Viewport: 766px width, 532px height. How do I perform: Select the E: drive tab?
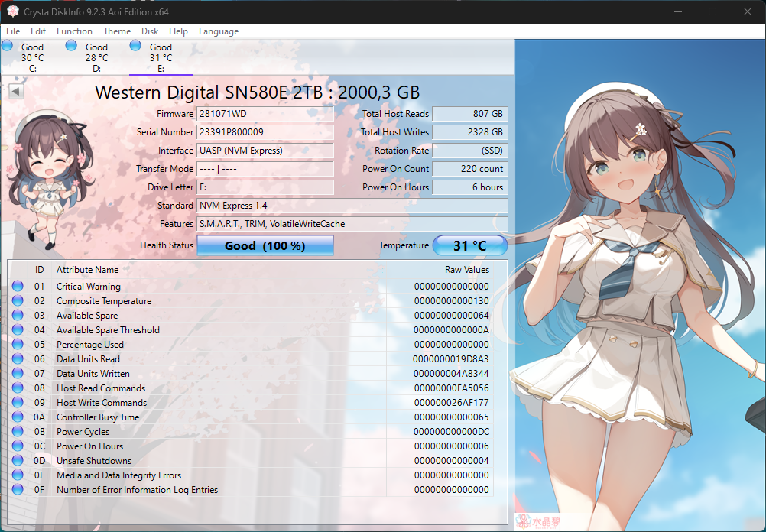click(161, 57)
